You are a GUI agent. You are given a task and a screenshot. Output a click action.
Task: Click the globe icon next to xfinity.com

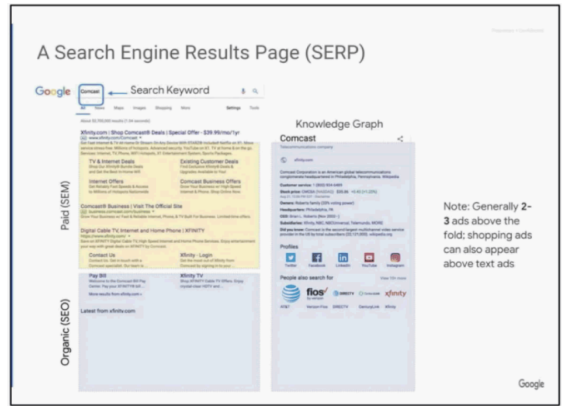[x=284, y=160]
